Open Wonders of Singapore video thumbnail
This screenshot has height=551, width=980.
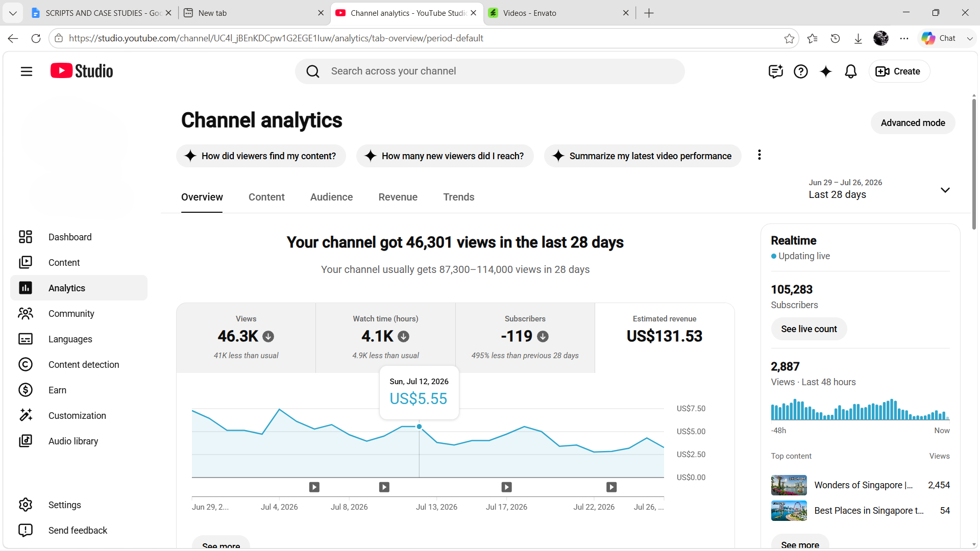click(x=789, y=485)
